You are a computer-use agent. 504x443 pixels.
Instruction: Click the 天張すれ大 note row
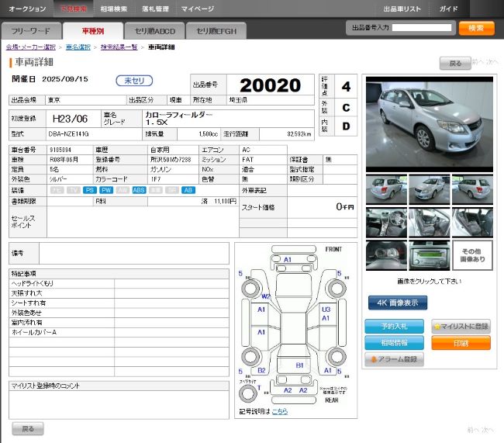[x=119, y=293]
